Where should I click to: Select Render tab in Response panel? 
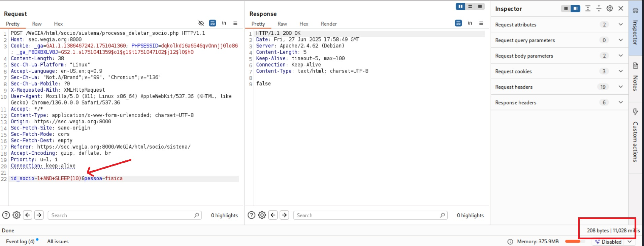[329, 24]
